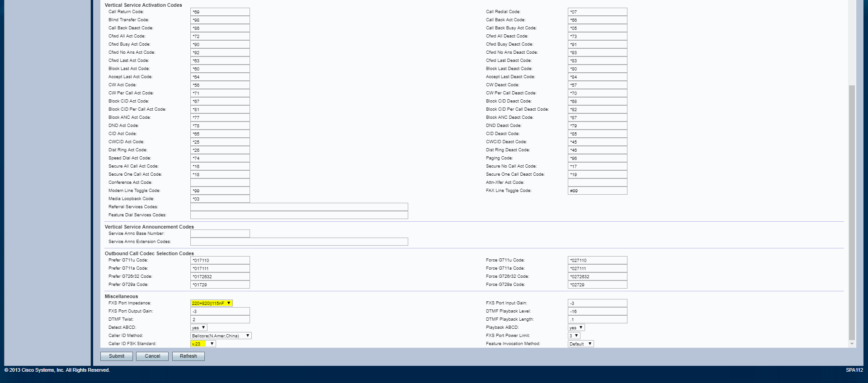Image resolution: width=868 pixels, height=383 pixels.
Task: Select the Service Annc Base Number field
Action: tap(220, 234)
